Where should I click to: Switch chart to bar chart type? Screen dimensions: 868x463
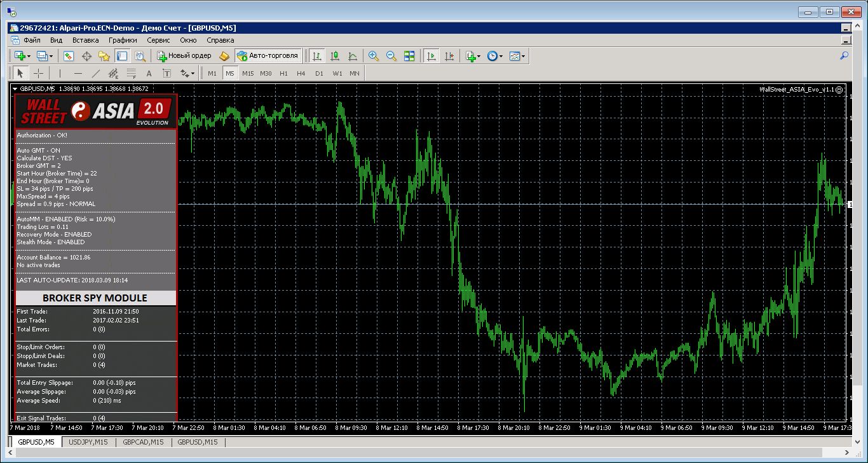pyautogui.click(x=316, y=56)
